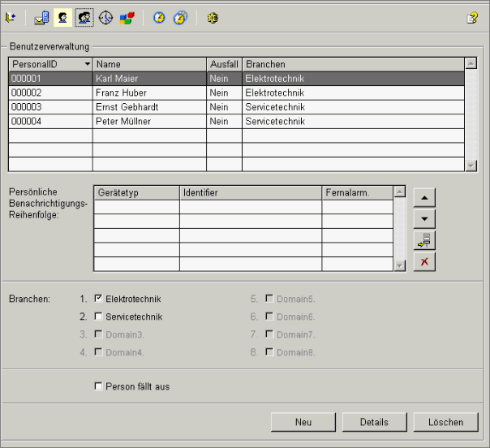Move notification entry up with the up-arrow button
This screenshot has width=490, height=448.
[423, 198]
